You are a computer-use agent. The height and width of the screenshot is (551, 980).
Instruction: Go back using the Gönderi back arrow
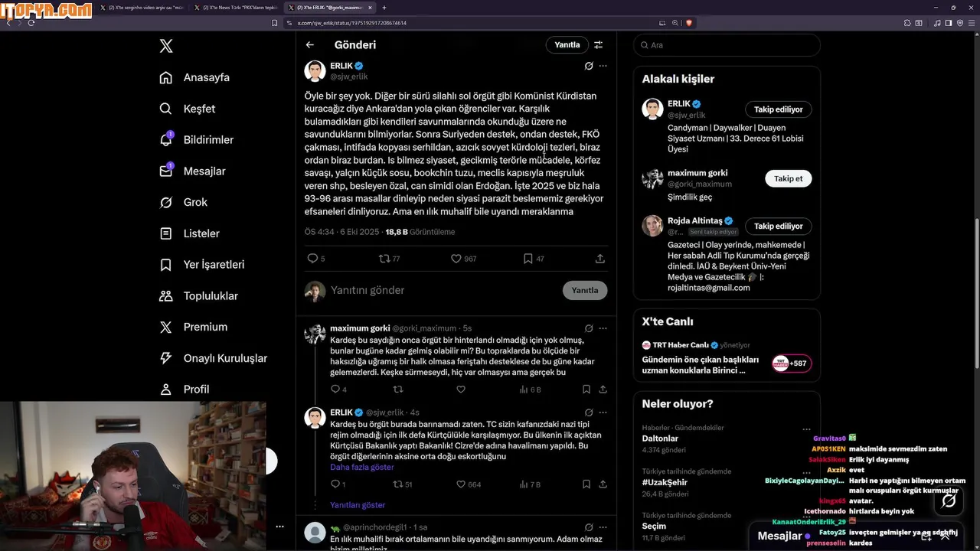[310, 45]
